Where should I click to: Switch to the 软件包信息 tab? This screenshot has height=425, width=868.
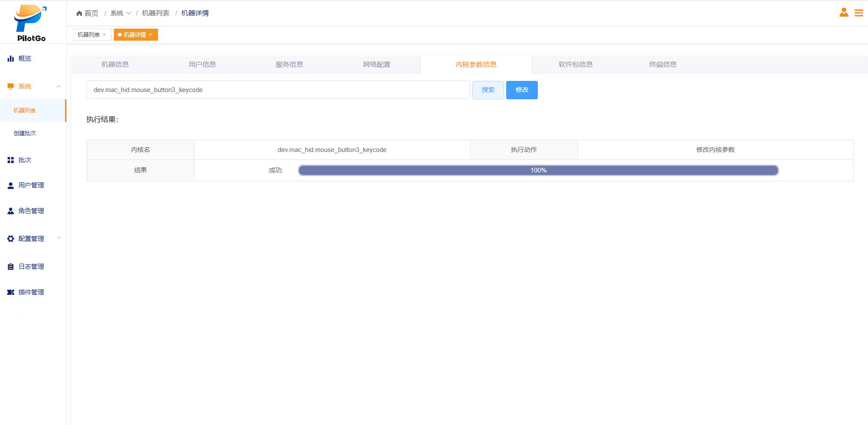click(x=575, y=65)
